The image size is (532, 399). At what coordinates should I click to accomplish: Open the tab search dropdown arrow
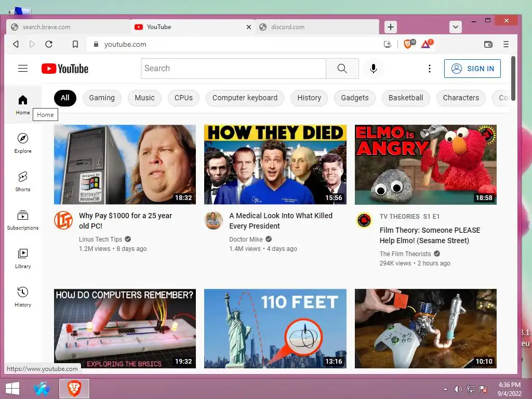pyautogui.click(x=456, y=27)
